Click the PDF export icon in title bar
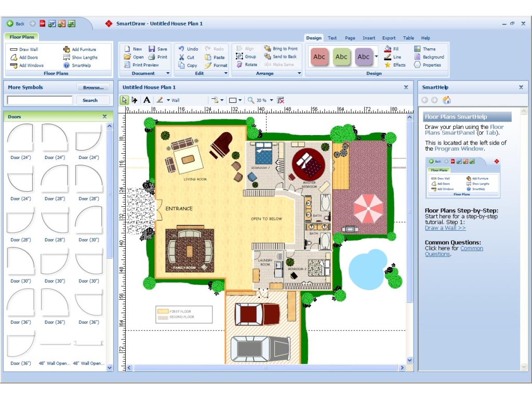 [43, 23]
